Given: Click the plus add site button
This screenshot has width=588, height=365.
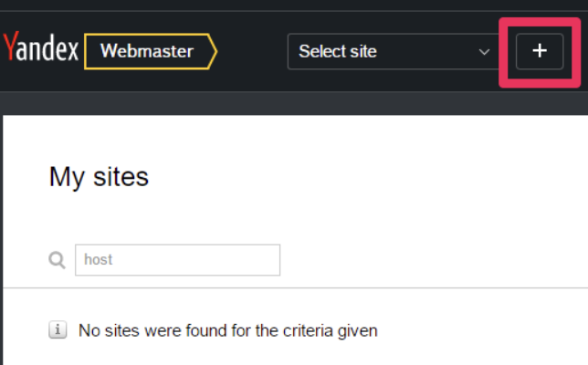Looking at the screenshot, I should (x=540, y=51).
